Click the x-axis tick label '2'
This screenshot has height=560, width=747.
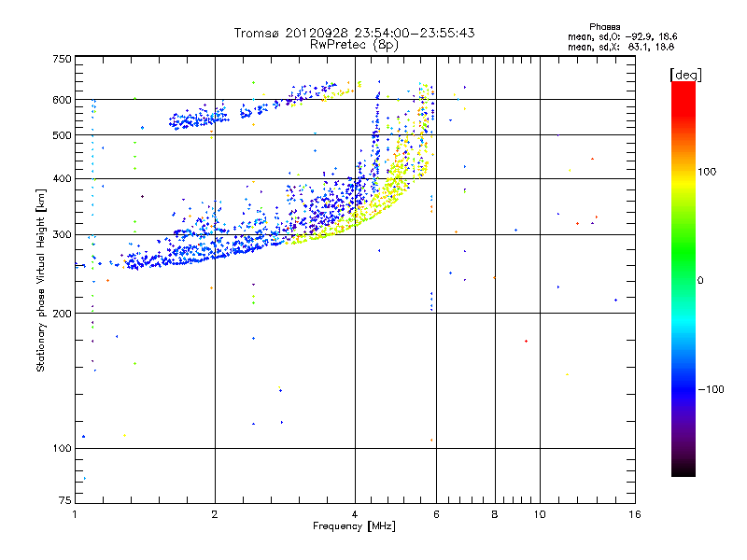click(215, 514)
